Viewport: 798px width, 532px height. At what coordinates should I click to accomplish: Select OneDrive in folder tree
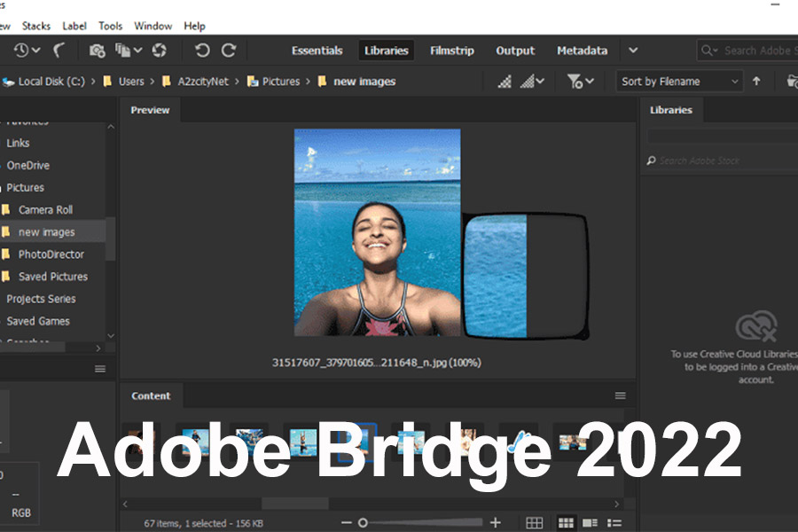pos(28,166)
